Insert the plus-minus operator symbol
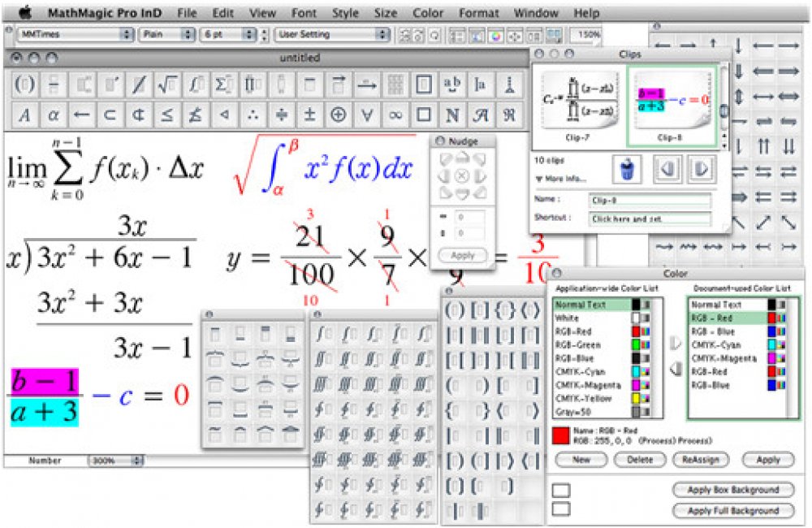Screen dimensions: 812x528 point(309,115)
